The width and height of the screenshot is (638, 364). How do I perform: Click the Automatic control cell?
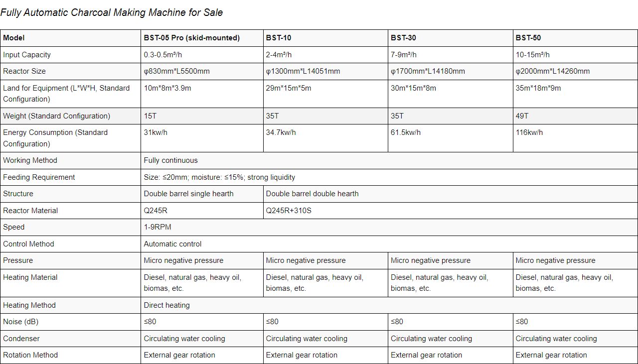[x=389, y=244]
